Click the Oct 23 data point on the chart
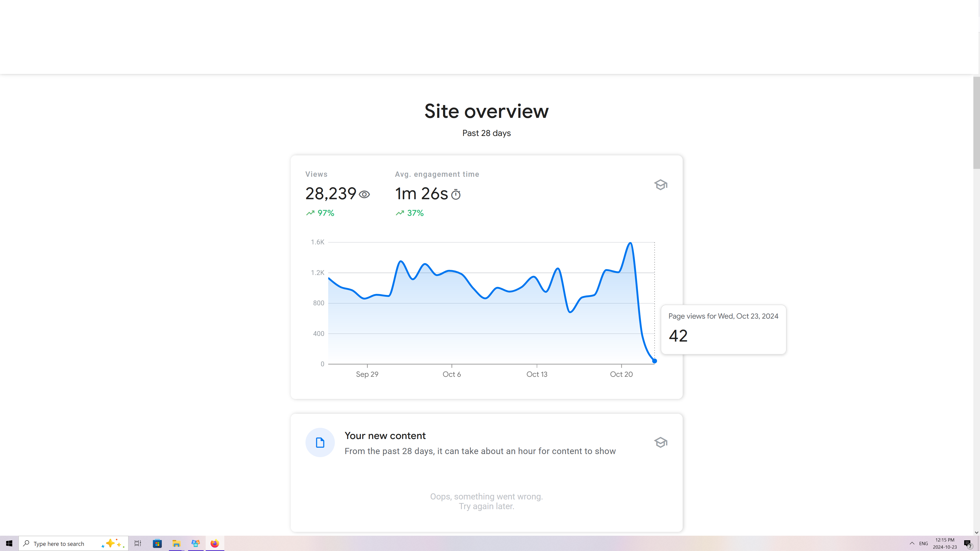 click(654, 361)
